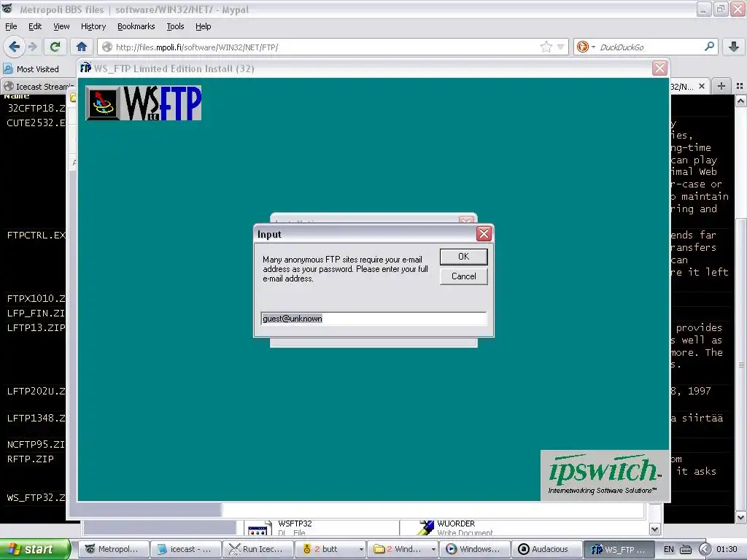Screen dimensions: 747x560
Task: Open a new browser tab with plus
Action: point(721,86)
